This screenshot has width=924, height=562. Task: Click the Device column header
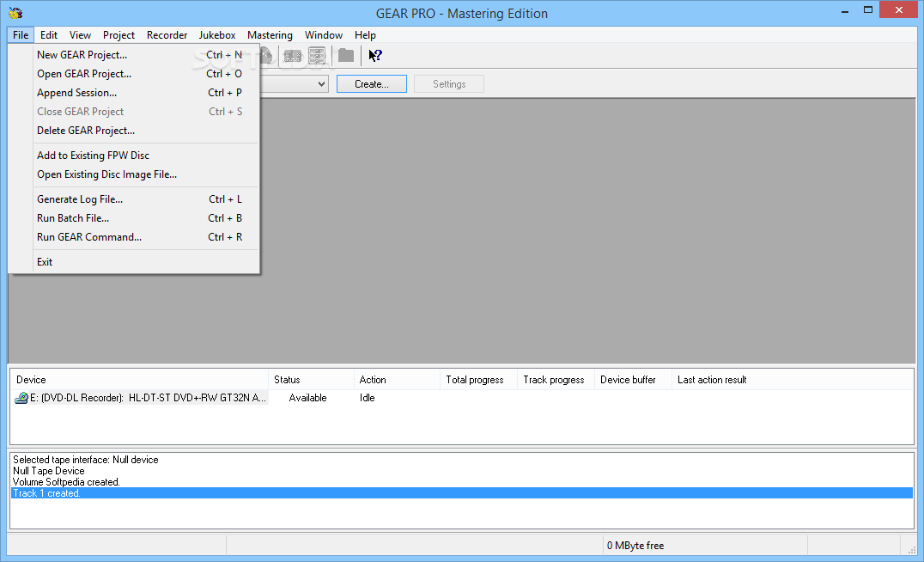pyautogui.click(x=139, y=380)
